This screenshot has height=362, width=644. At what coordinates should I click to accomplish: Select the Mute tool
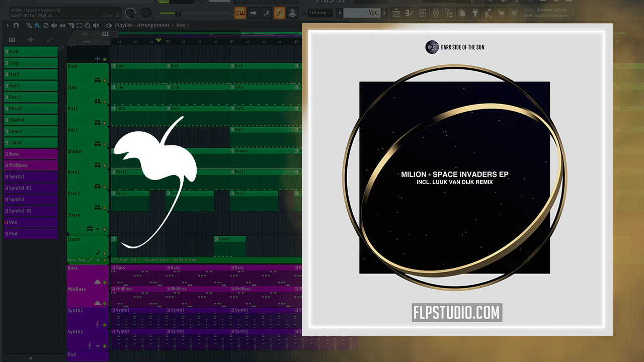pyautogui.click(x=54, y=25)
